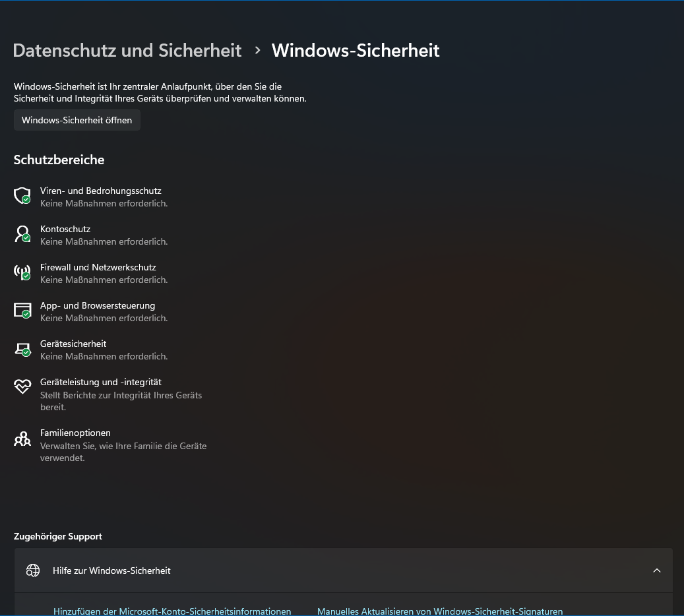Screen dimensions: 684x616
Task: Click the App- und Browsersteuerung window icon
Action: tap(22, 311)
